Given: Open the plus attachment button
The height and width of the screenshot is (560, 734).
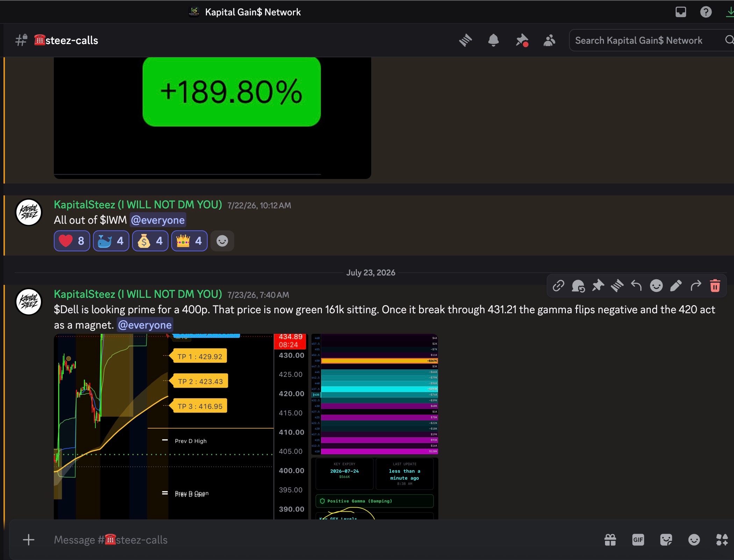Looking at the screenshot, I should 29,540.
